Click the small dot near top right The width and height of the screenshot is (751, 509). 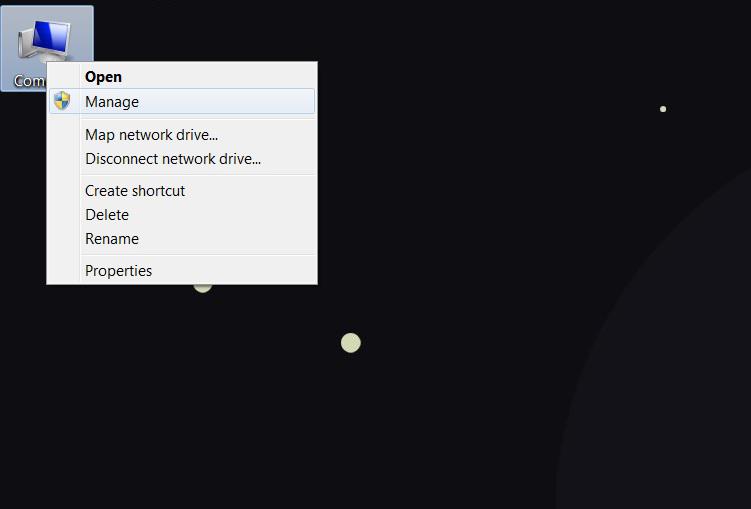tap(663, 109)
